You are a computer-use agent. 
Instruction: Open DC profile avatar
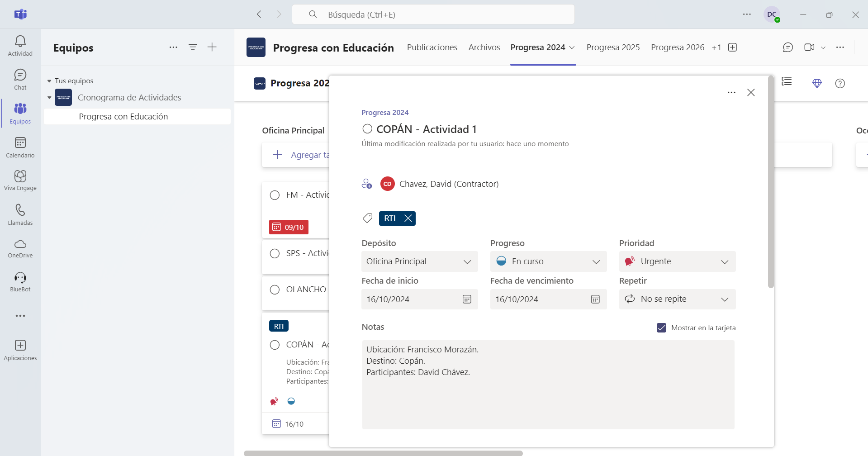click(x=772, y=14)
